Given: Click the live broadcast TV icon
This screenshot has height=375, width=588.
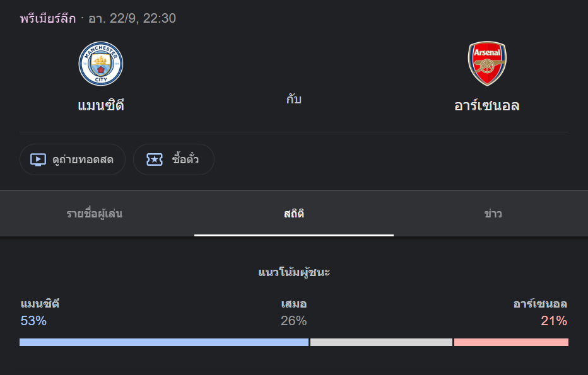Looking at the screenshot, I should tap(38, 159).
